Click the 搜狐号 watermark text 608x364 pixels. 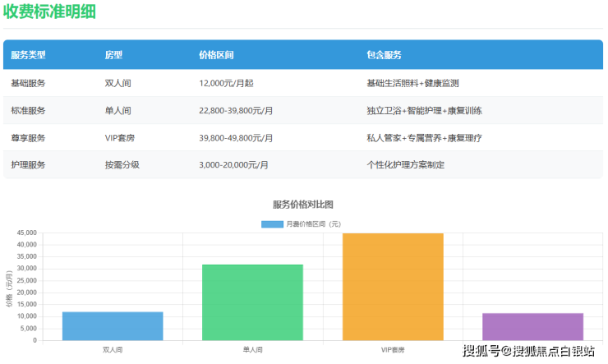(x=481, y=351)
